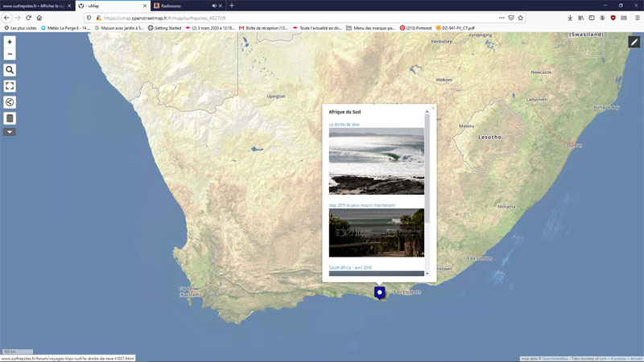Click the breaking wave photo thumbnail
Viewport: 644px width, 362px height.
(x=376, y=162)
